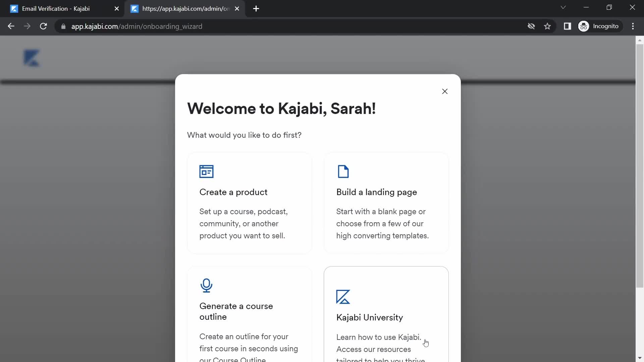Go forward to the next page

(27, 26)
